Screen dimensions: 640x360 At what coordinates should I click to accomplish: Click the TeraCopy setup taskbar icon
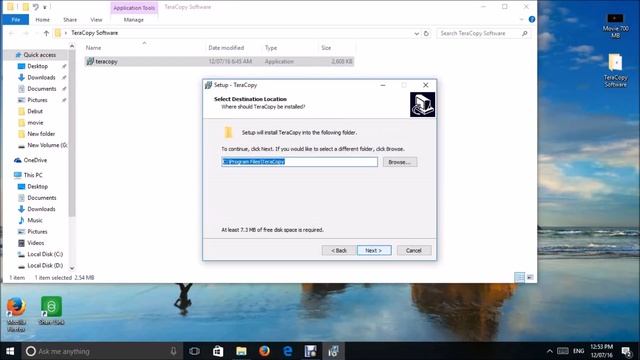333,351
